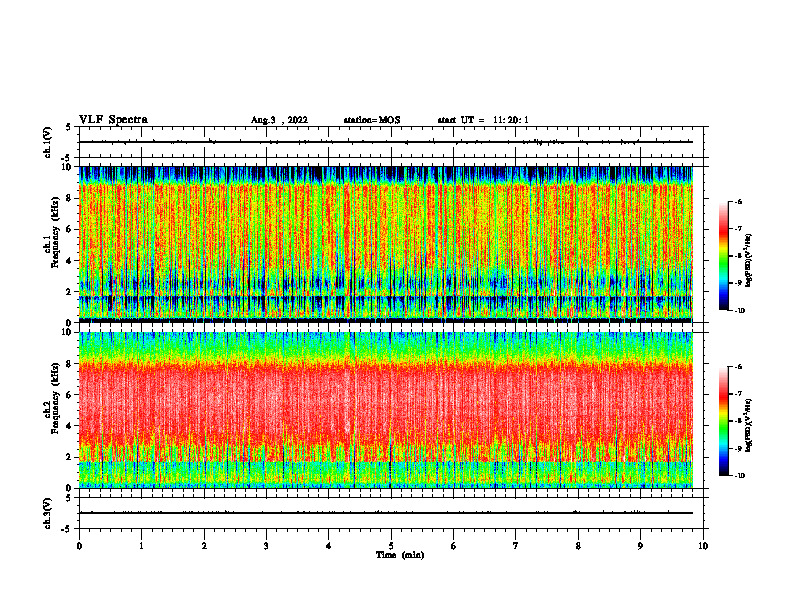The image size is (792, 612).
Task: Select the "start UT = 11:20: 1" text
Action: click(x=483, y=120)
